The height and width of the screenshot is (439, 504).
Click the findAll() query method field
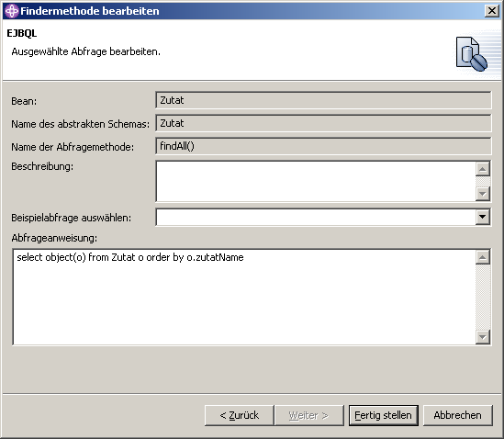coord(323,147)
